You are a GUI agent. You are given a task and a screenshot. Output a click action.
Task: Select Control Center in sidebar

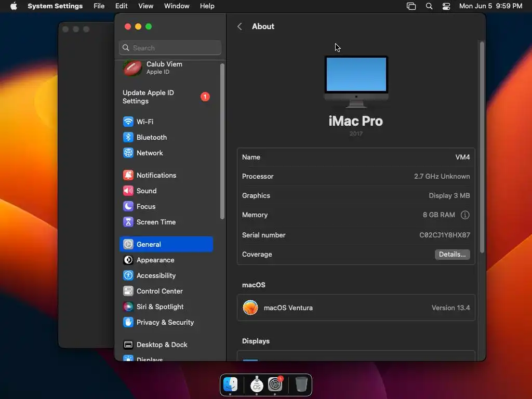point(166,291)
